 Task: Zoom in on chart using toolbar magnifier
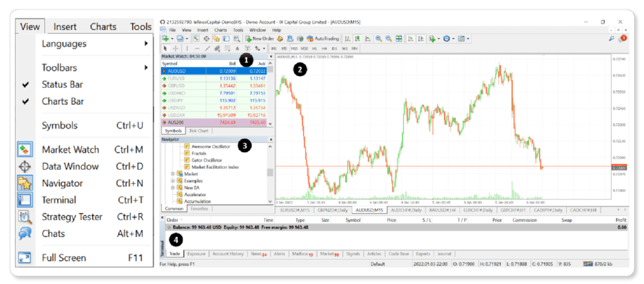pos(378,38)
